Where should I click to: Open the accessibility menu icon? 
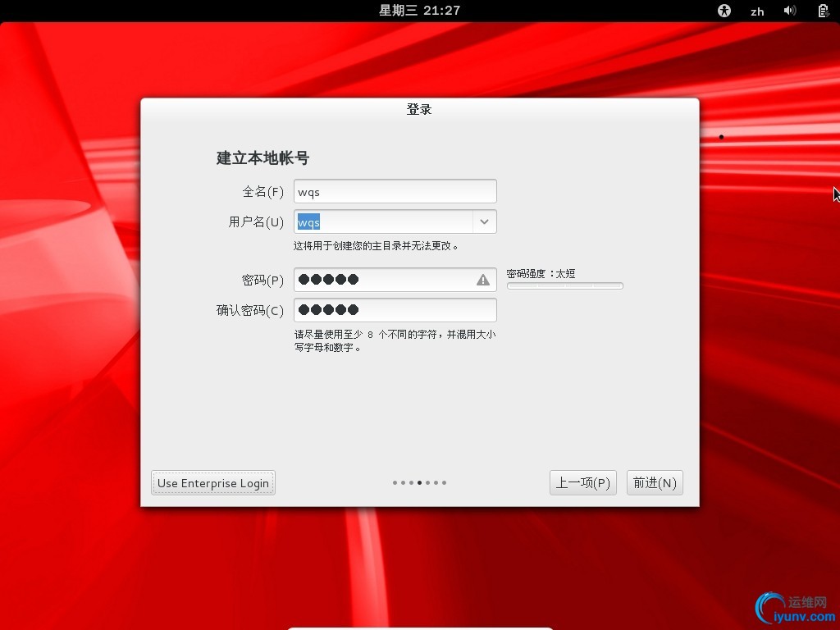click(x=724, y=10)
